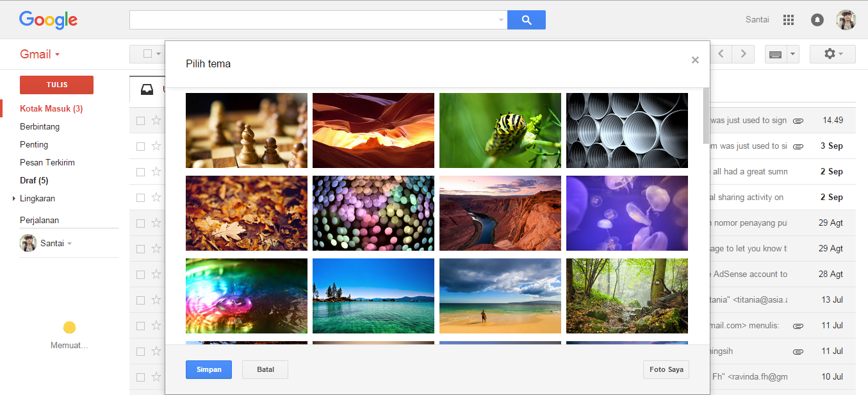
Task: Open the Penting folder
Action: 34,145
